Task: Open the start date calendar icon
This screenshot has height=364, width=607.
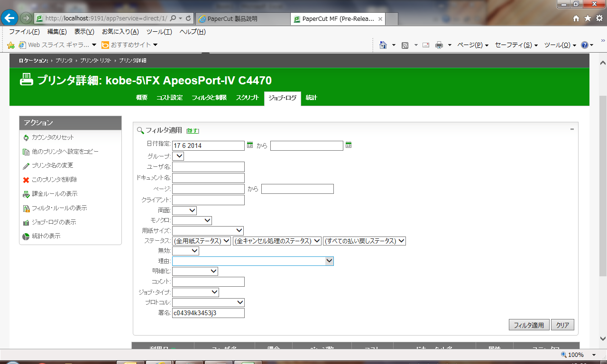Action: click(x=250, y=145)
